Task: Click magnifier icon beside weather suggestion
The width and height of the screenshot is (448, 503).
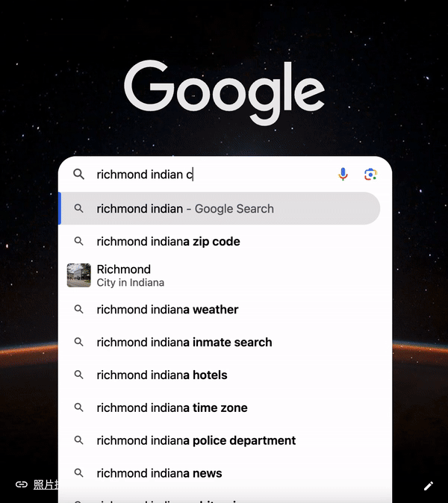Action: (x=78, y=310)
